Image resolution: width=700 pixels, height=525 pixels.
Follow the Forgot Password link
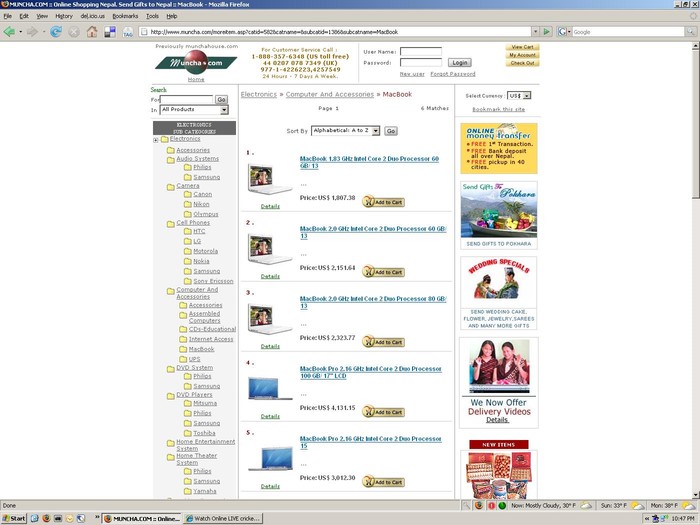tap(453, 74)
